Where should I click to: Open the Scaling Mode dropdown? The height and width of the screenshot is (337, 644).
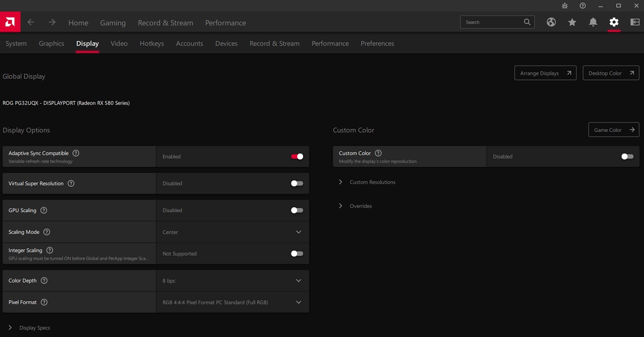(x=232, y=232)
